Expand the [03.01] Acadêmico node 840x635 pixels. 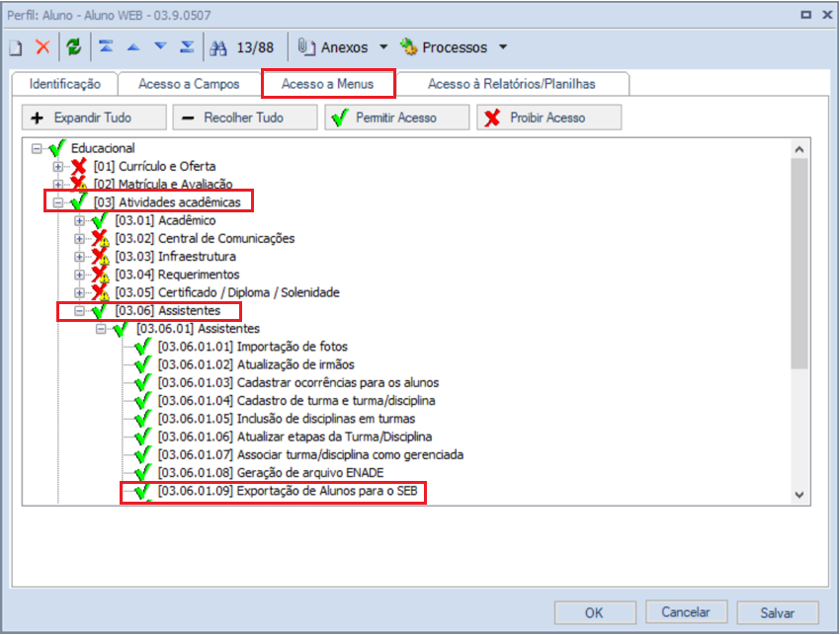pos(79,220)
